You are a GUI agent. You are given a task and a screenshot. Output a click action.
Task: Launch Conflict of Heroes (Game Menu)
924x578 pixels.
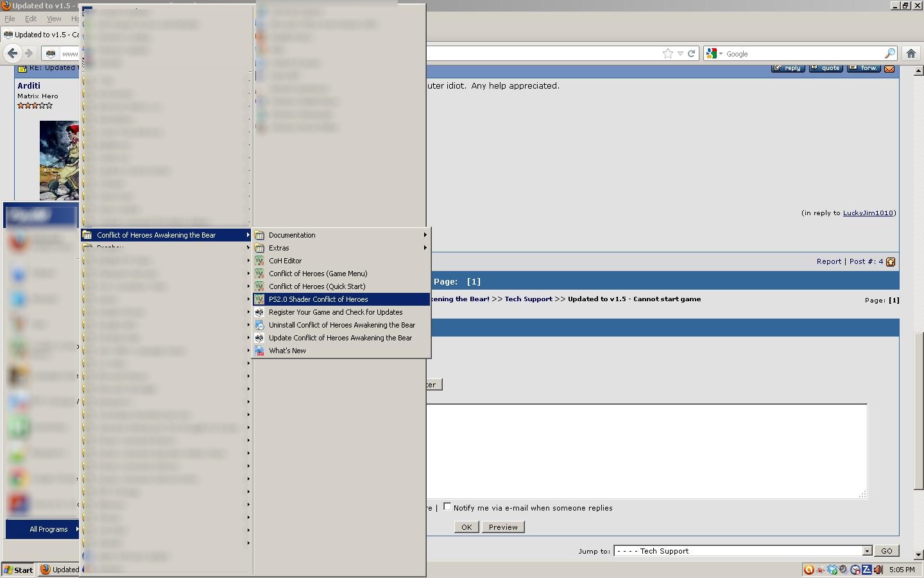click(341, 274)
